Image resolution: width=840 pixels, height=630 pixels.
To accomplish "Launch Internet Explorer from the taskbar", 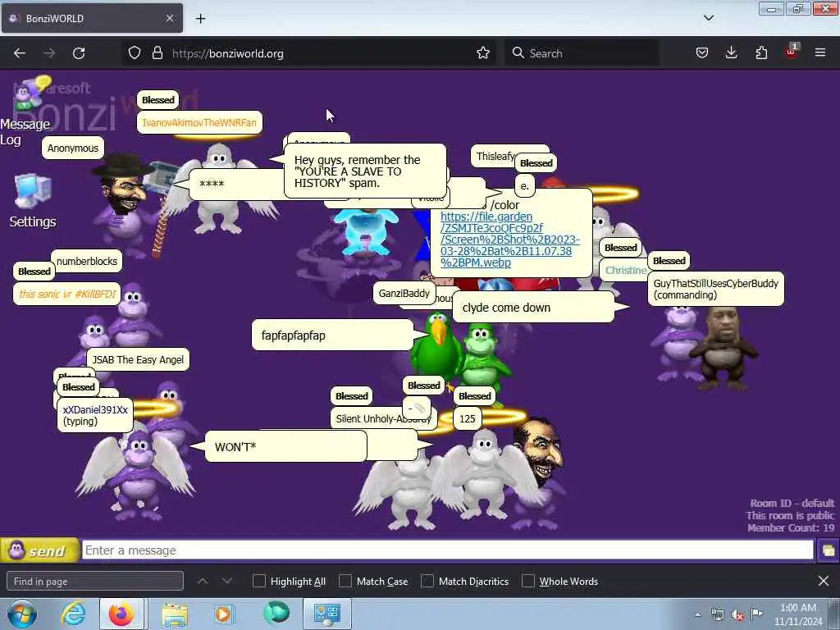I will tap(73, 614).
